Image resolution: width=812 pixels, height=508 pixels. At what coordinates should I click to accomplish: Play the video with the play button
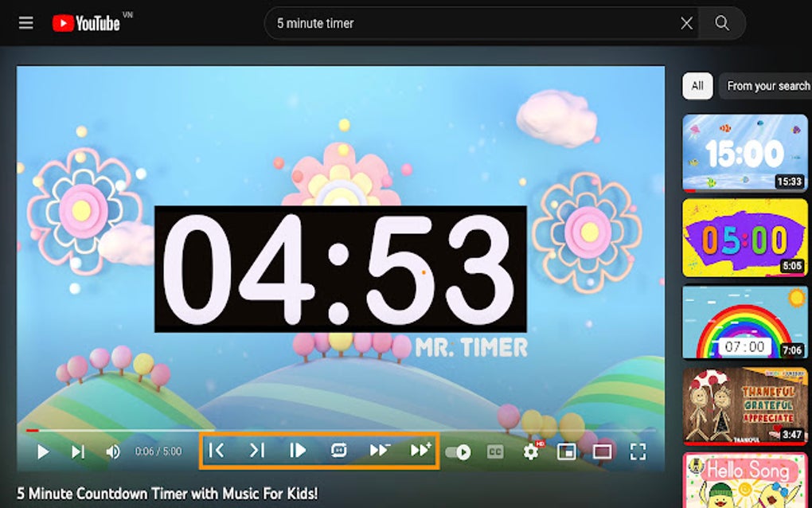pyautogui.click(x=42, y=451)
